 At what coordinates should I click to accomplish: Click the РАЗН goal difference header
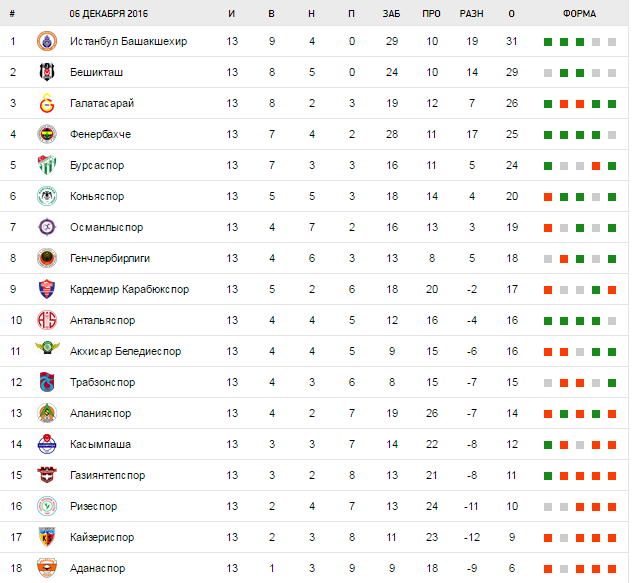471,14
